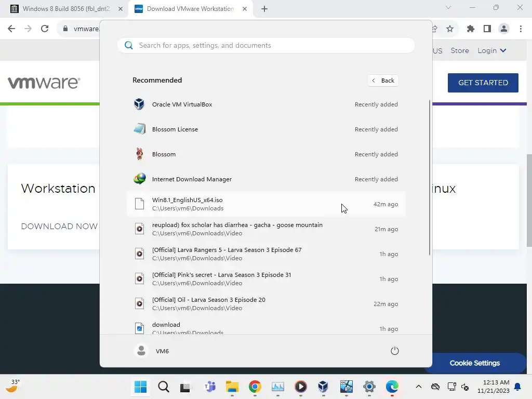Open the weather widget showing 33°
The height and width of the screenshot is (399, 532).
(x=12, y=386)
